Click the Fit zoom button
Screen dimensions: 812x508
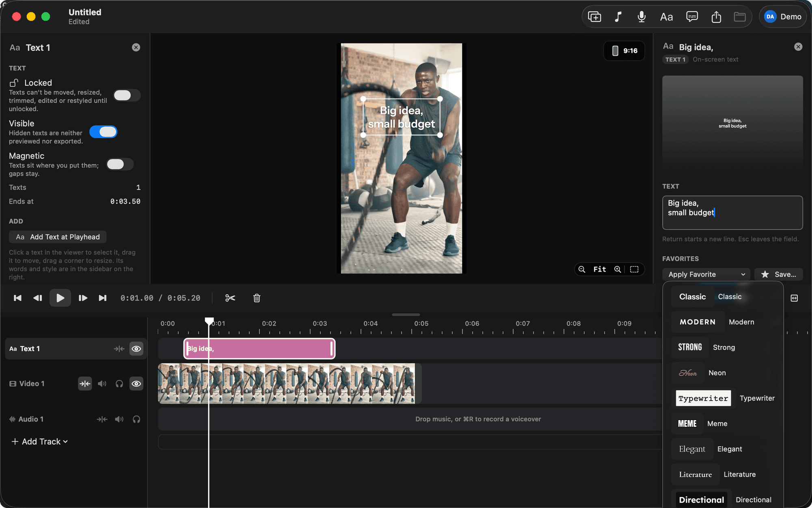[x=599, y=269]
